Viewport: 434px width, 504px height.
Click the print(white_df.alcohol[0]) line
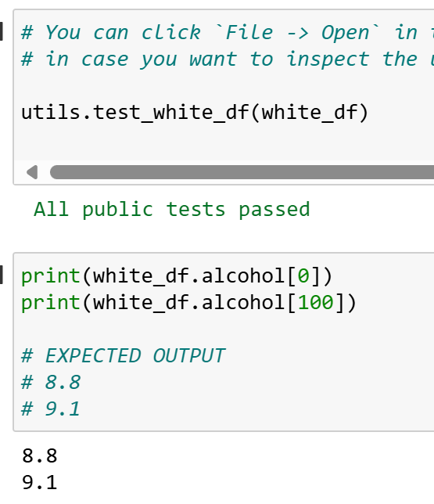[177, 276]
